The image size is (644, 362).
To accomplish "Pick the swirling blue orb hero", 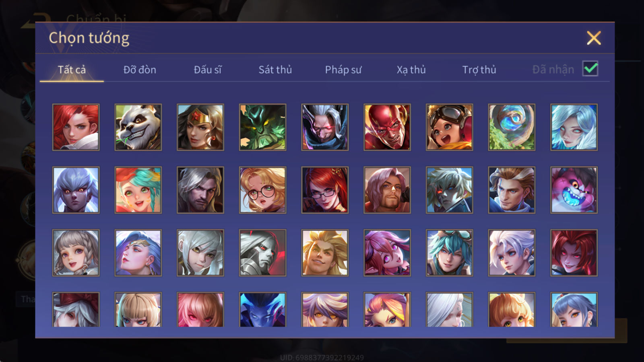I will coord(512,127).
